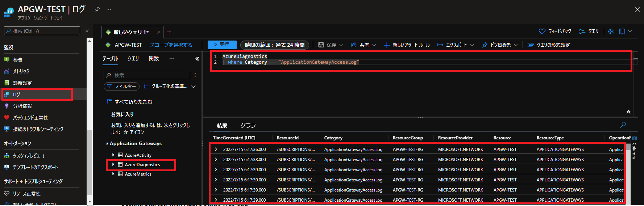Open table search options menu

pos(195,75)
